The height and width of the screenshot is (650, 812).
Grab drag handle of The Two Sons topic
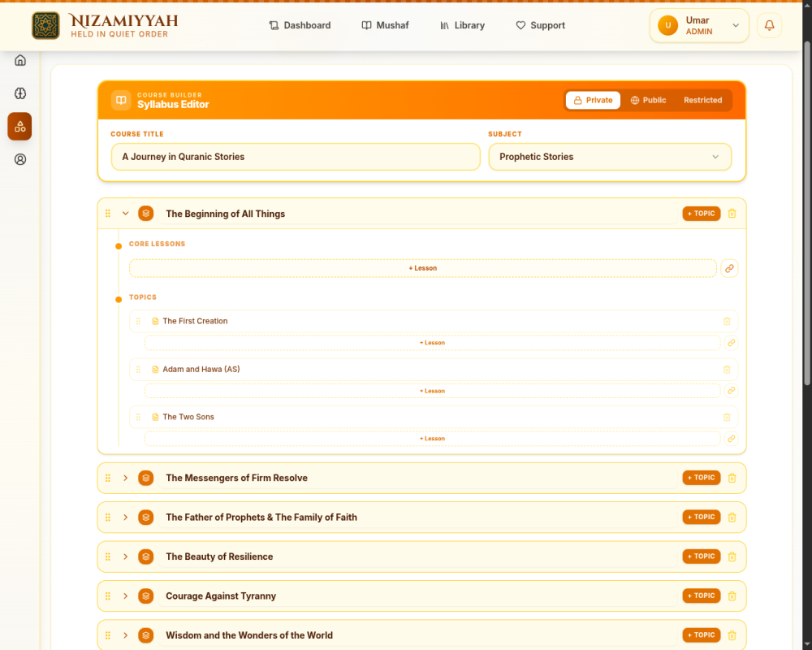click(x=138, y=418)
